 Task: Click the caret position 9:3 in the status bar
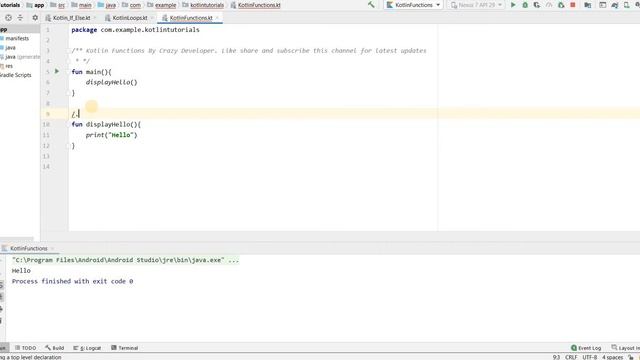click(x=556, y=357)
